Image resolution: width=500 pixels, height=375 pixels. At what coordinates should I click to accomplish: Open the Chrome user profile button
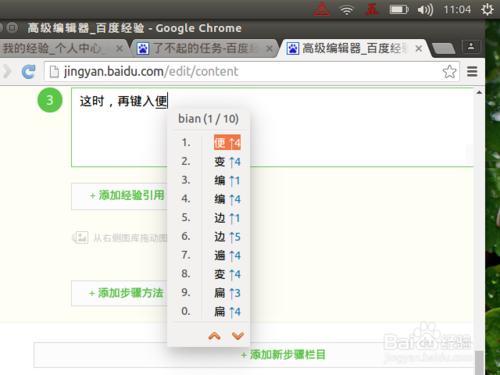click(471, 46)
